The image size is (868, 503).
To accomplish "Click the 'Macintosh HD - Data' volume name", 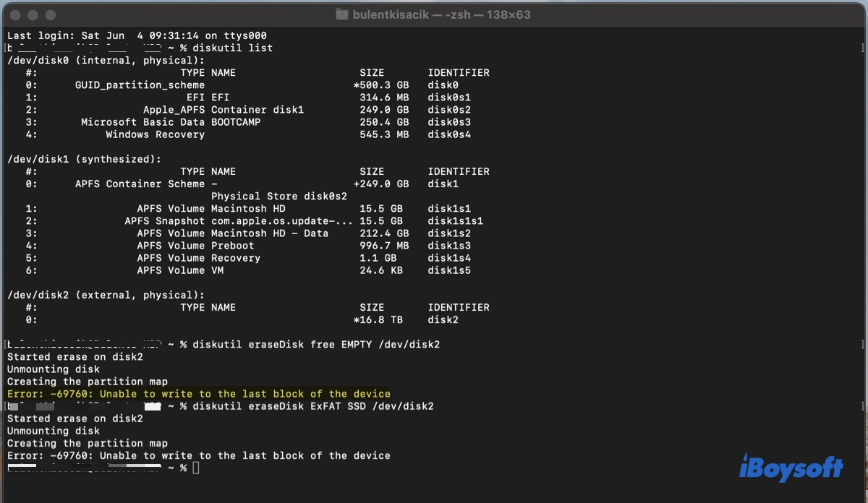I will [269, 233].
